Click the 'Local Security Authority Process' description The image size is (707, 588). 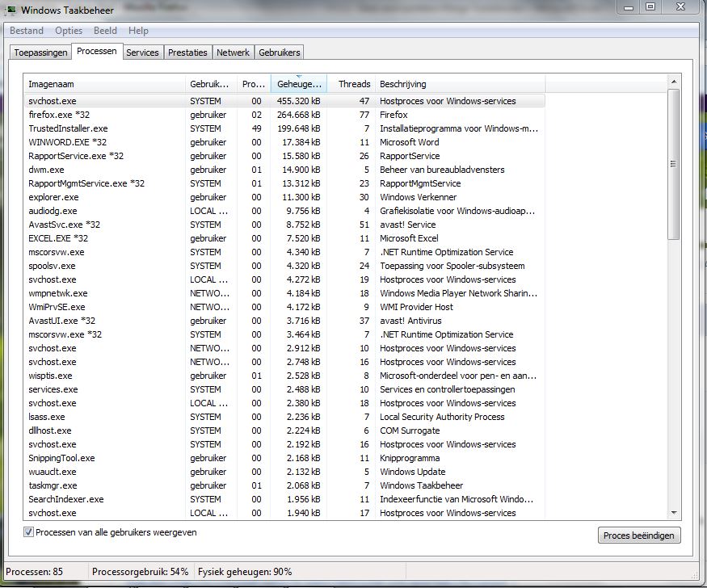pyautogui.click(x=442, y=417)
